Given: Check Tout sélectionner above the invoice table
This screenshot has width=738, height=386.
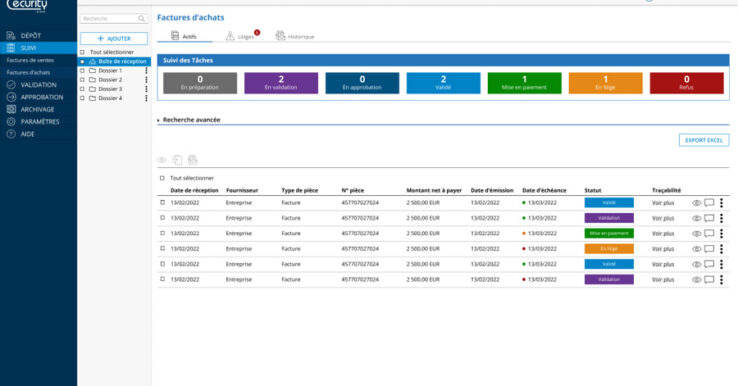Looking at the screenshot, I should pos(162,178).
